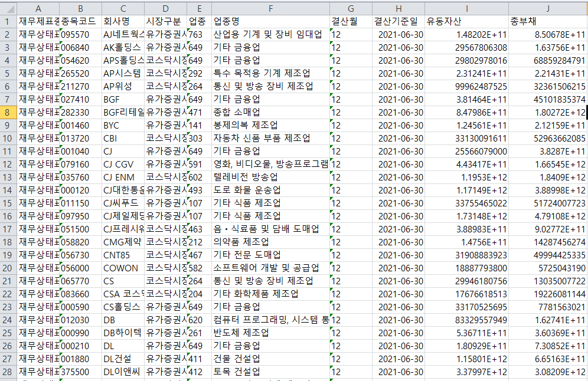Select cell 소프트웨어 개발 및 공급업
Viewport: 588px width, 381px height.
pos(270,268)
